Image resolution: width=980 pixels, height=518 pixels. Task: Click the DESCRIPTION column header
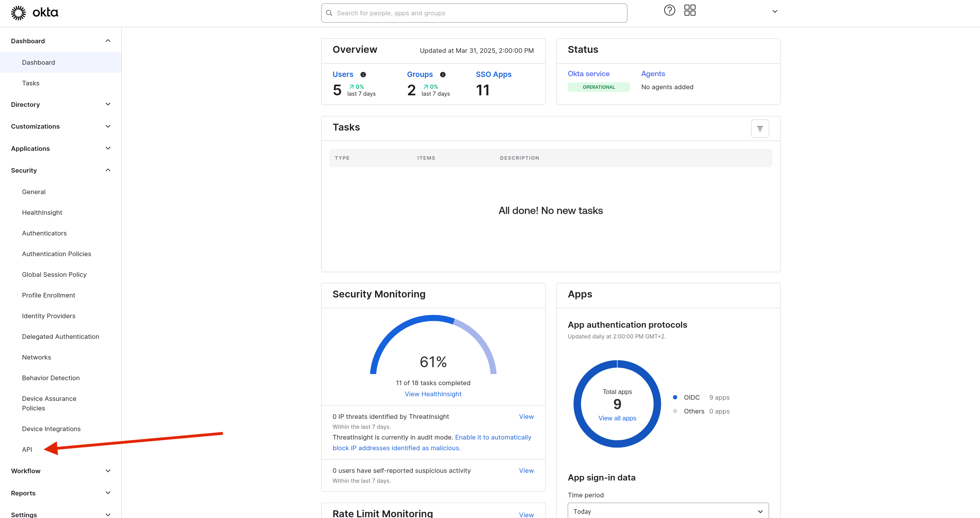coord(519,158)
